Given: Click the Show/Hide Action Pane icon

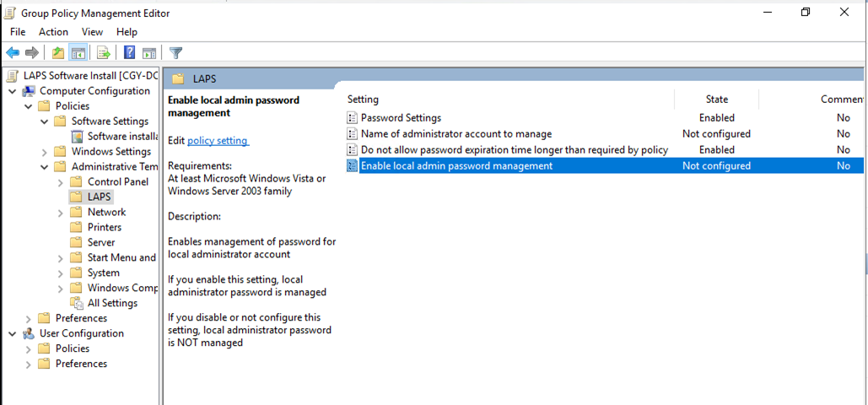Looking at the screenshot, I should pos(149,52).
